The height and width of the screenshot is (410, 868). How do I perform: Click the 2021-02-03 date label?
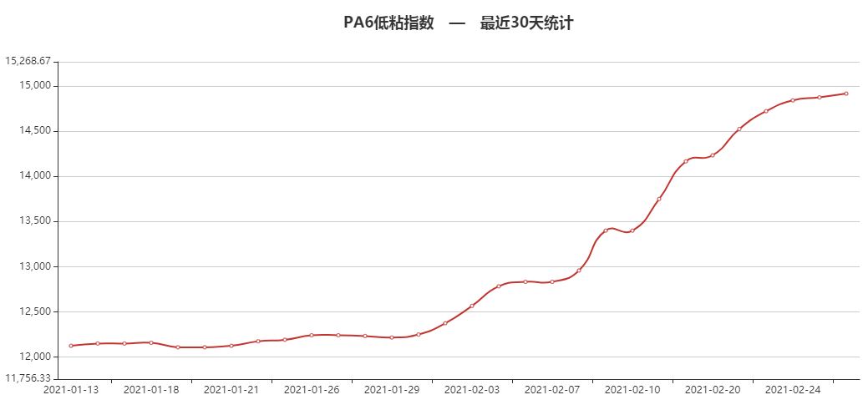click(472, 389)
